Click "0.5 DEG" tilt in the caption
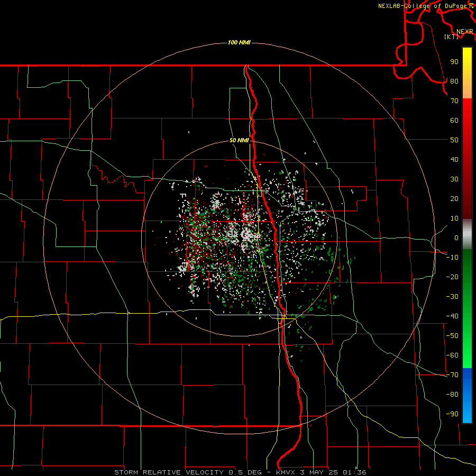This screenshot has height=476, width=476. click(x=245, y=472)
